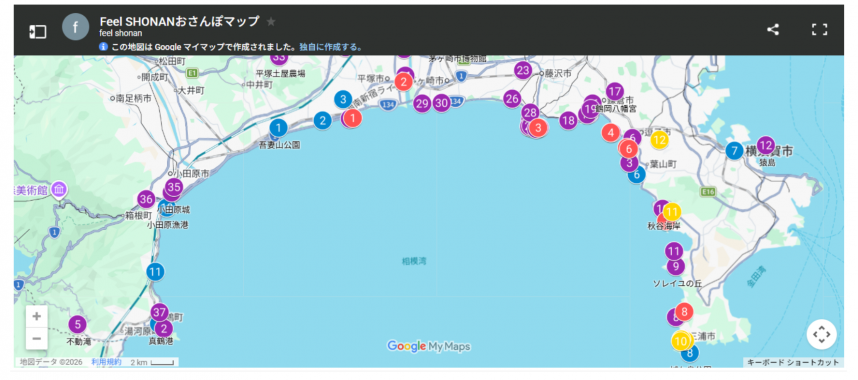Select purple marker 37
This screenshot has width=858, height=380.
click(159, 313)
